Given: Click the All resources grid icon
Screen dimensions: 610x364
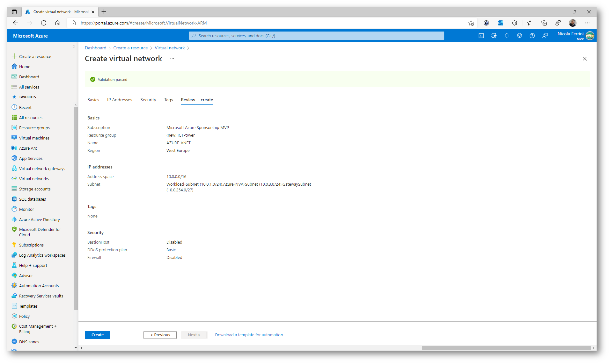Looking at the screenshot, I should pos(14,118).
